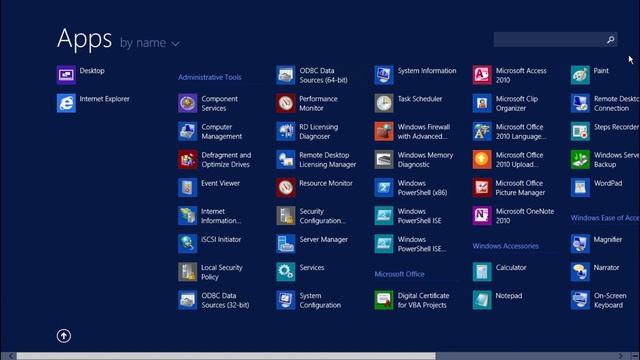640x360 pixels.
Task: Open System Information
Action: (416, 75)
